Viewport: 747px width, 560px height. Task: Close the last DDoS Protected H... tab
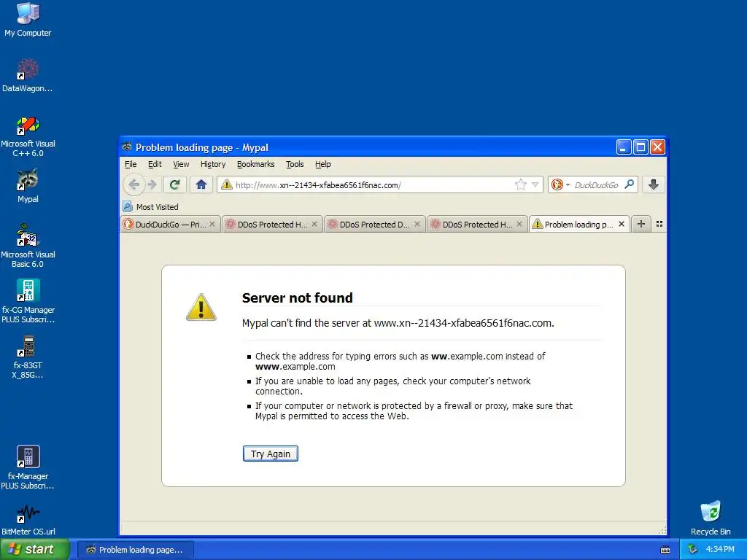(519, 224)
